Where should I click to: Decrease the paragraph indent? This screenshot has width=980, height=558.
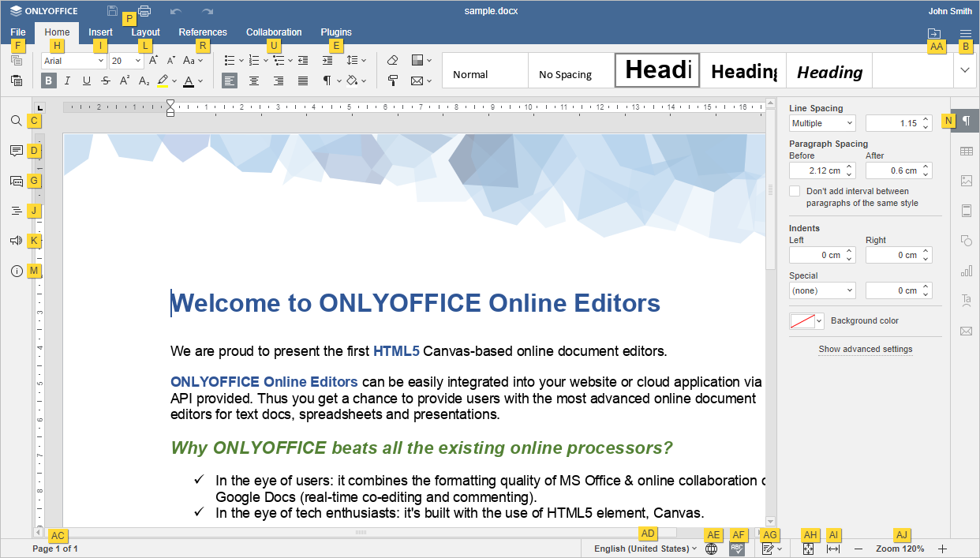pos(303,60)
